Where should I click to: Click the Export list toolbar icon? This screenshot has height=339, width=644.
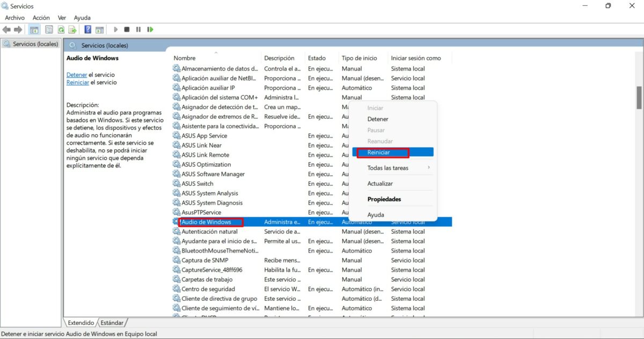click(72, 30)
